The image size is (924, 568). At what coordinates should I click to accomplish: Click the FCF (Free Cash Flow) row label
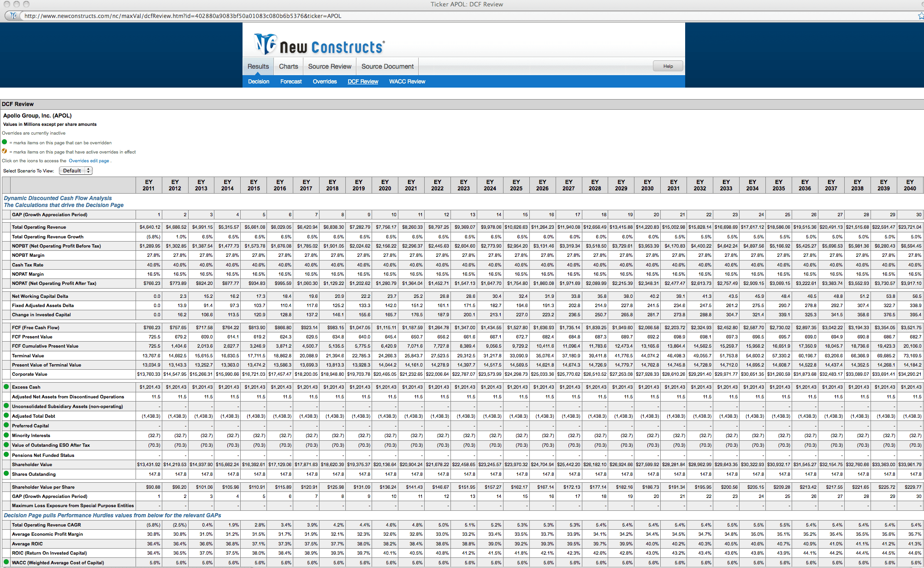[x=36, y=327]
